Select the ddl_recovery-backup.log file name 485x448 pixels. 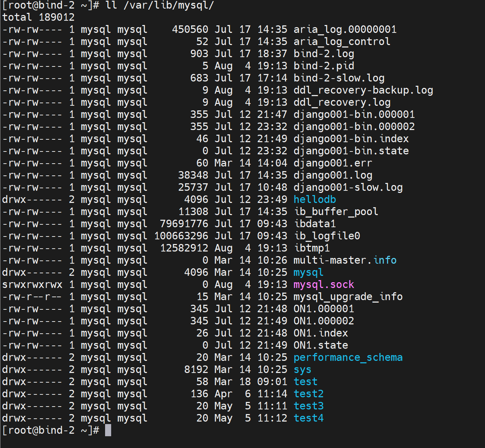[x=363, y=90]
